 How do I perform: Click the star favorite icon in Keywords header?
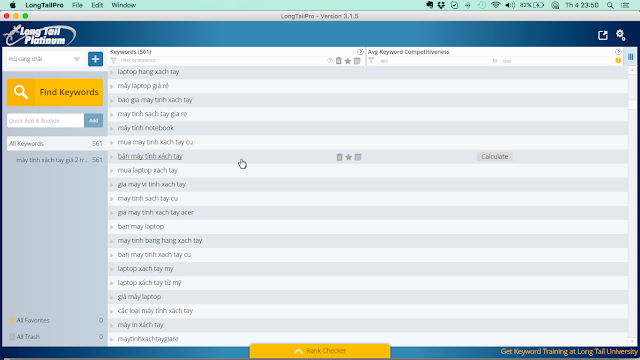348,61
